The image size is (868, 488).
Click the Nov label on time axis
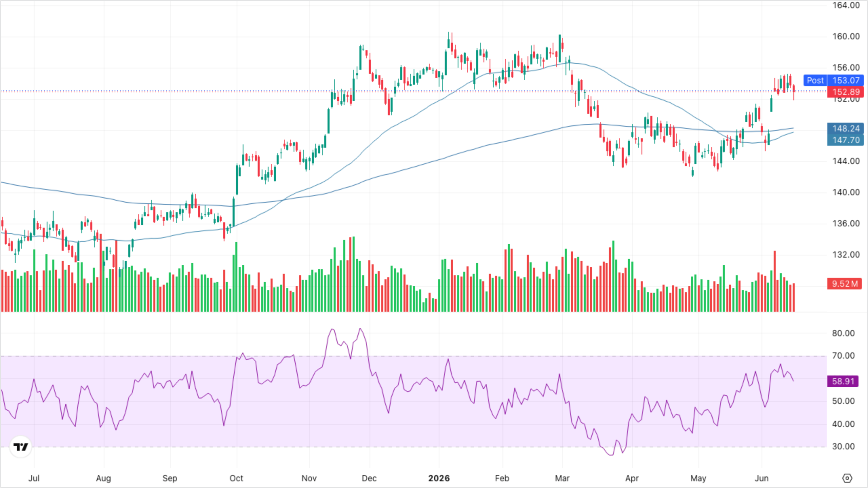(x=309, y=478)
